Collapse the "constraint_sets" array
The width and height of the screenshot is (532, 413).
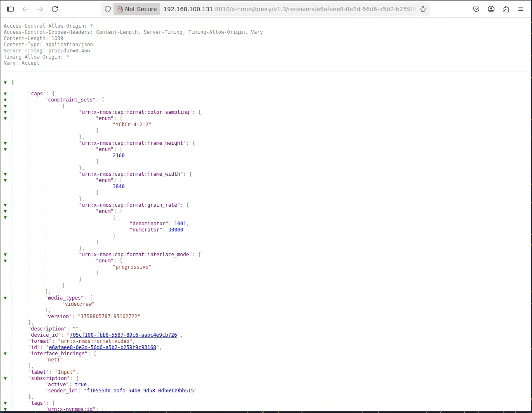(x=5, y=100)
